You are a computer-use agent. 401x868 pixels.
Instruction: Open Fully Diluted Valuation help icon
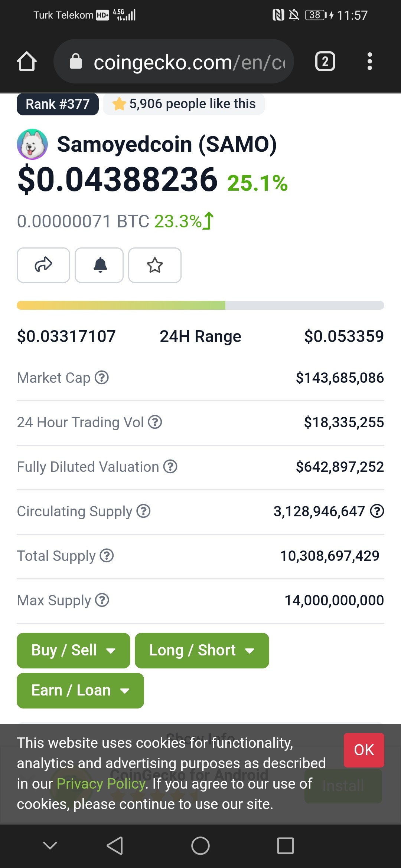[170, 467]
